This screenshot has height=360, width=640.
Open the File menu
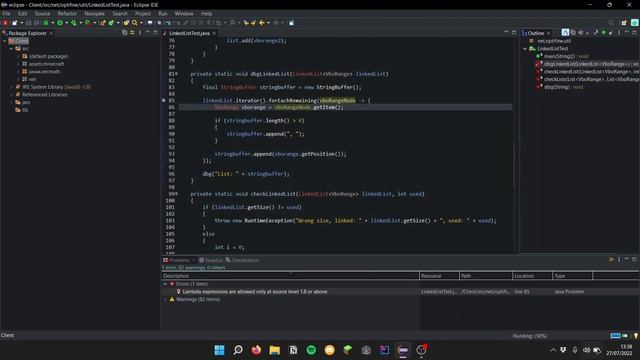pos(7,13)
